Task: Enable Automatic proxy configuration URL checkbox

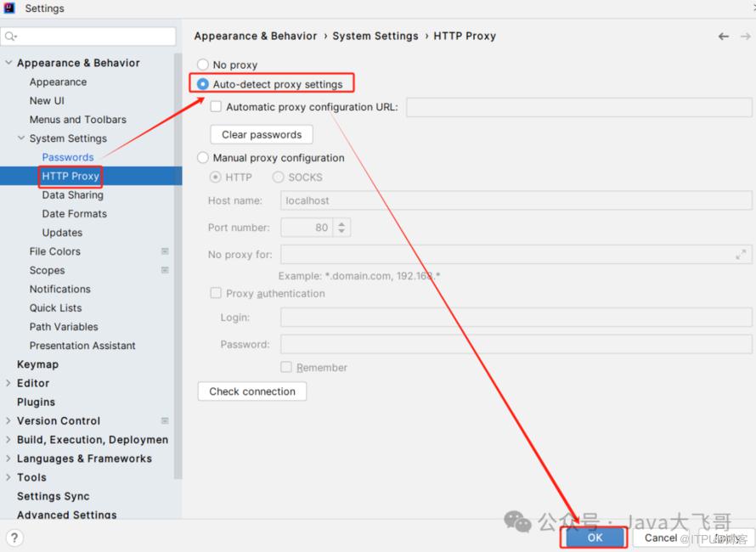Action: point(216,106)
